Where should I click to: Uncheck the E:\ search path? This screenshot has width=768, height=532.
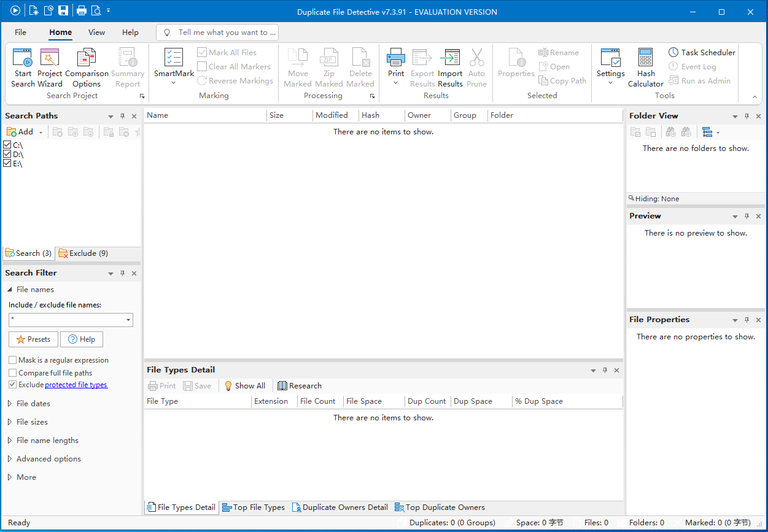7,163
